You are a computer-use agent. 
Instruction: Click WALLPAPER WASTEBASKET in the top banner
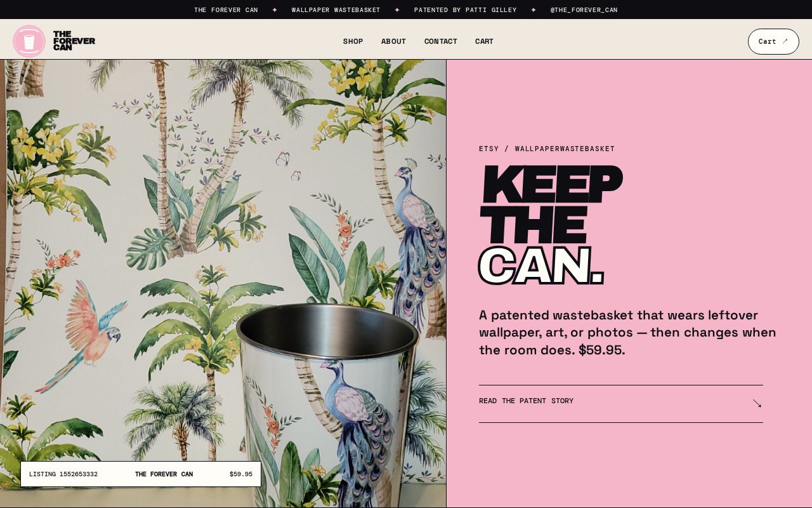tap(336, 10)
